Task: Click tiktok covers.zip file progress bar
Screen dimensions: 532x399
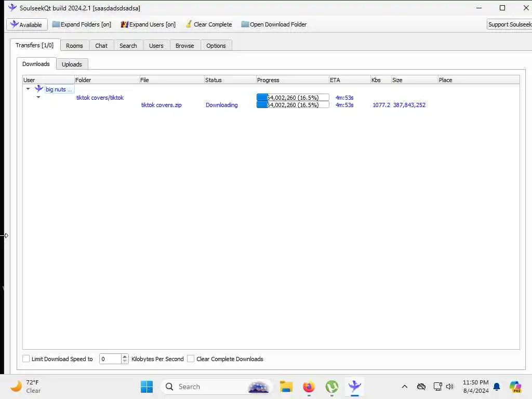Action: (x=293, y=105)
